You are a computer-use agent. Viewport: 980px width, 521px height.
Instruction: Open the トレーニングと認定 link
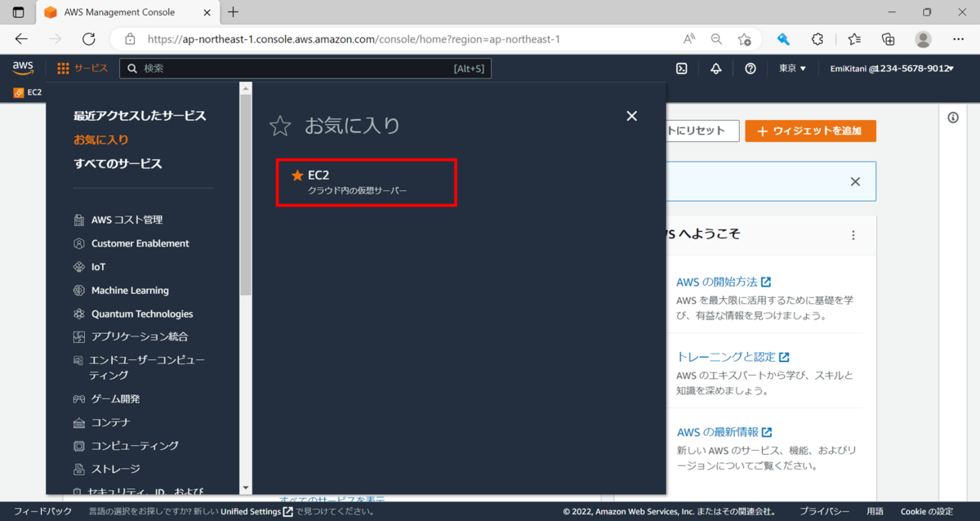pyautogui.click(x=733, y=357)
